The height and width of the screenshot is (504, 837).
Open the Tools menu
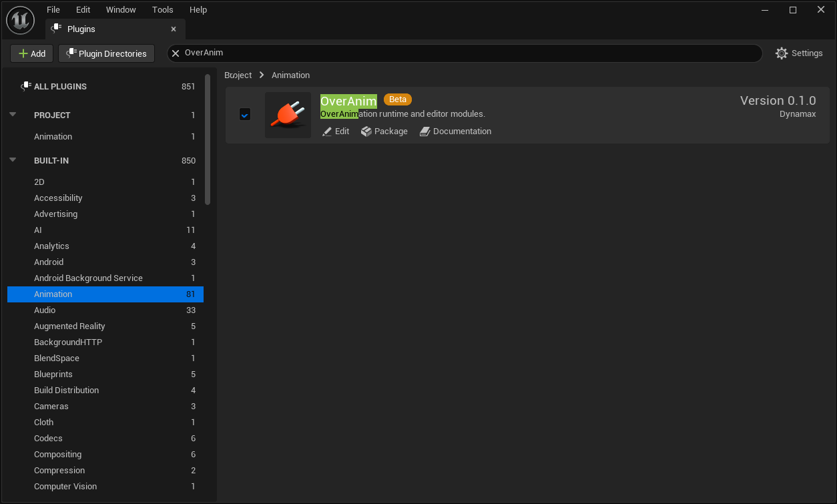(162, 9)
